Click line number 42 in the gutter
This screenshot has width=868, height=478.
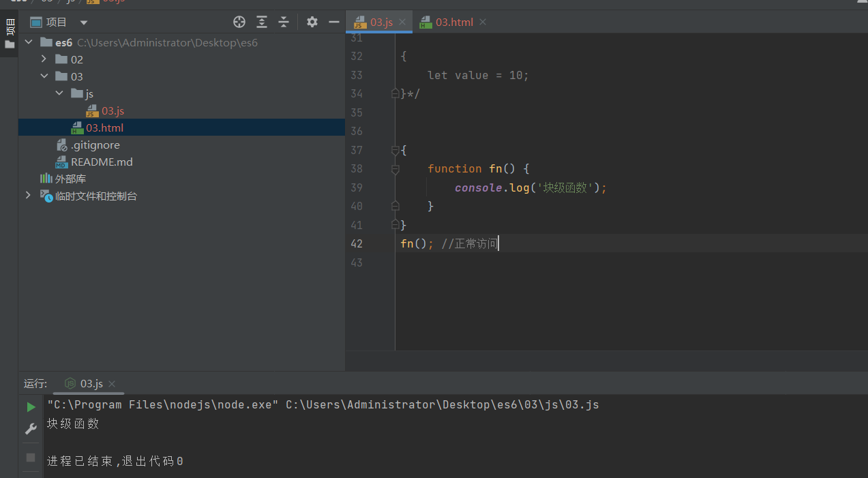357,243
